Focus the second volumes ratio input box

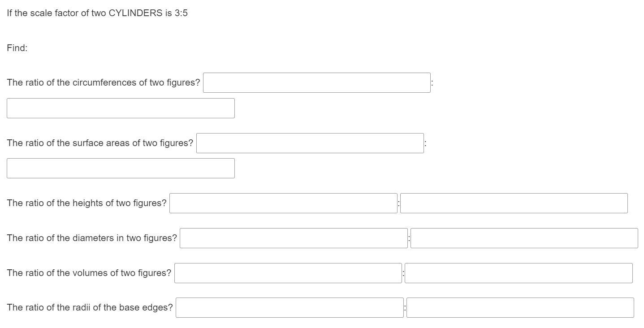pos(519,273)
